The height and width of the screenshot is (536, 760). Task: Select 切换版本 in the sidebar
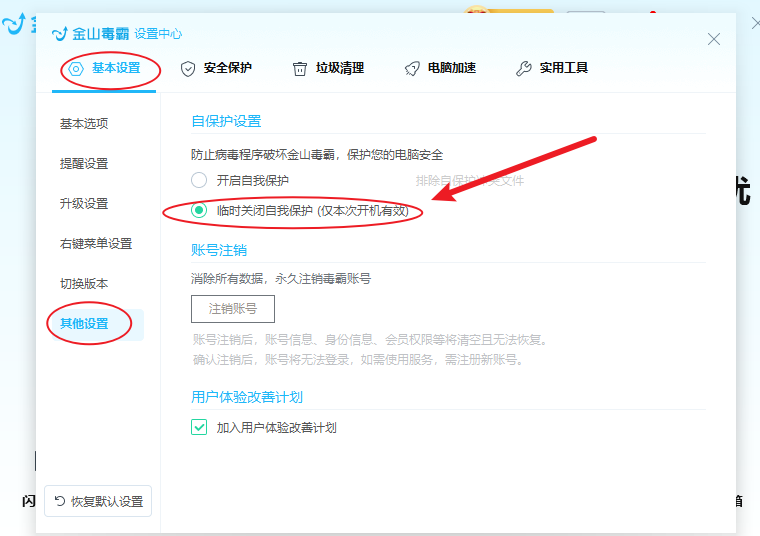84,284
